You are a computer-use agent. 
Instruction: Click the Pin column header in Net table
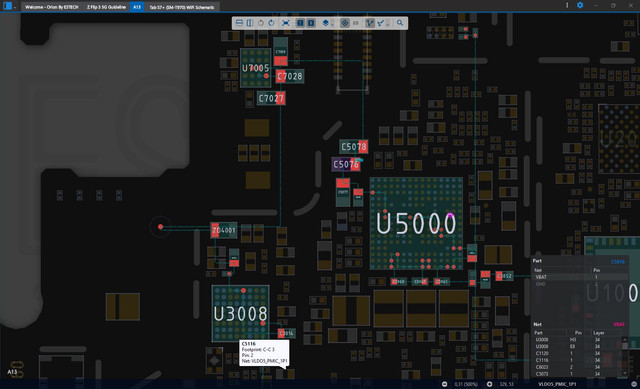pos(578,333)
